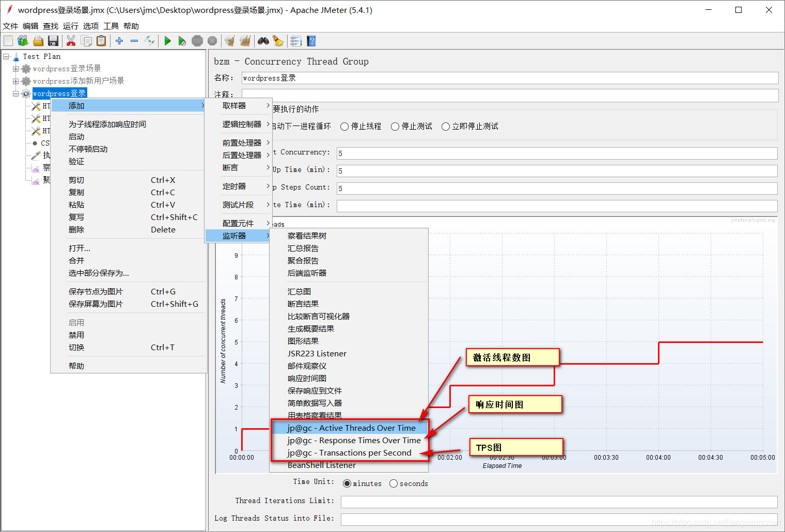The image size is (785, 532).
Task: Collapse the Test Plan tree root
Action: pos(6,56)
